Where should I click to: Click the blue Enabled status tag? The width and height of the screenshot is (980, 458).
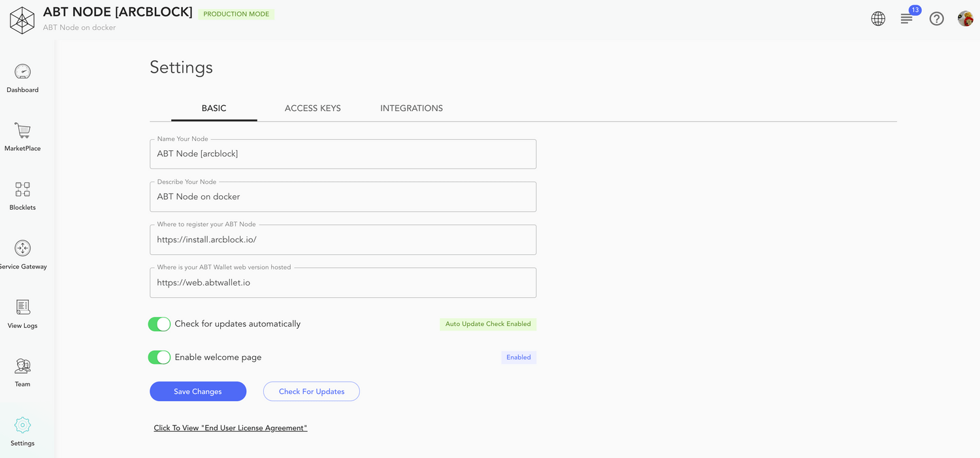[519, 357]
